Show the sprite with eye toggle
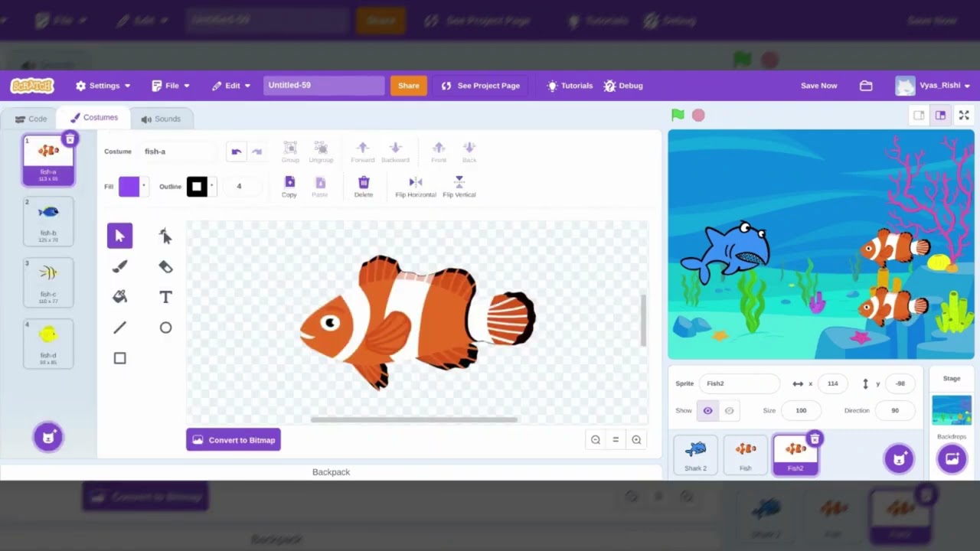The width and height of the screenshot is (980, 551). (707, 411)
